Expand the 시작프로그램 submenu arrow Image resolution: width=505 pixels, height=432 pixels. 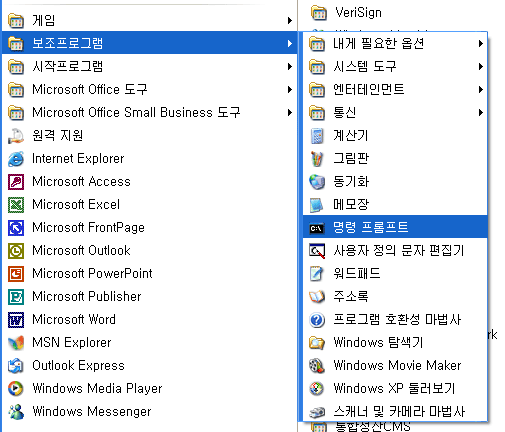click(x=290, y=67)
